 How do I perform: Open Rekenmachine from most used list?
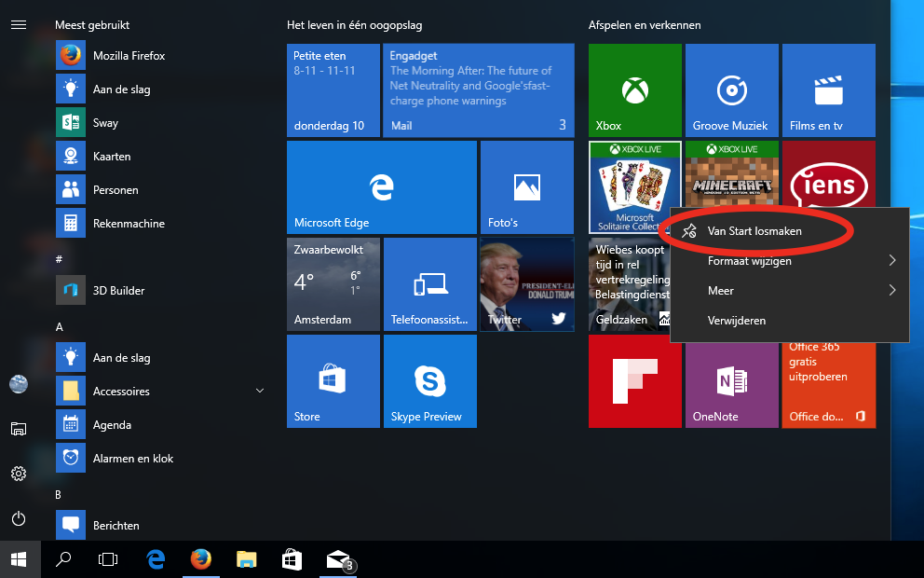click(129, 224)
